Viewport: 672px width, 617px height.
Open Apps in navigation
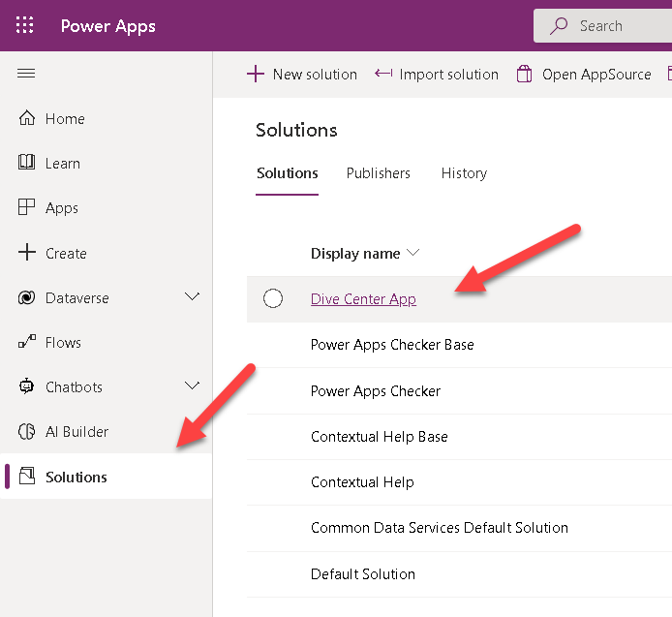pyautogui.click(x=106, y=207)
